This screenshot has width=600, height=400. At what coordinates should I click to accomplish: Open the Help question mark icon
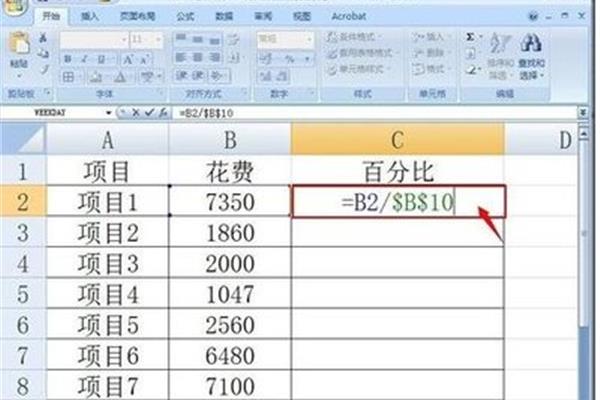coord(533,16)
